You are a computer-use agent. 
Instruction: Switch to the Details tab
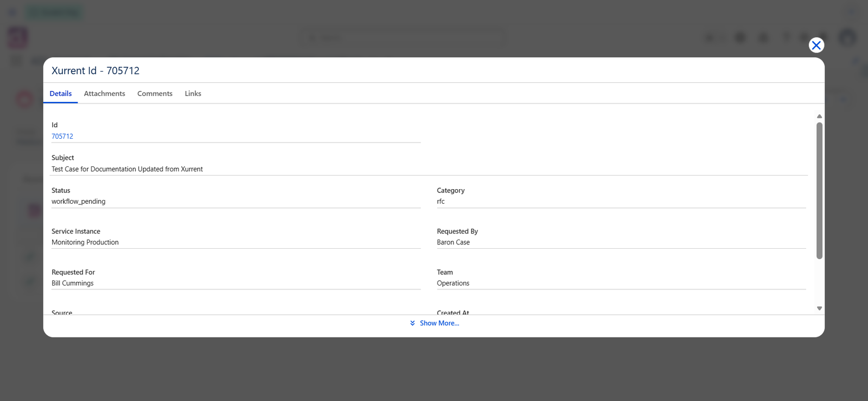61,94
